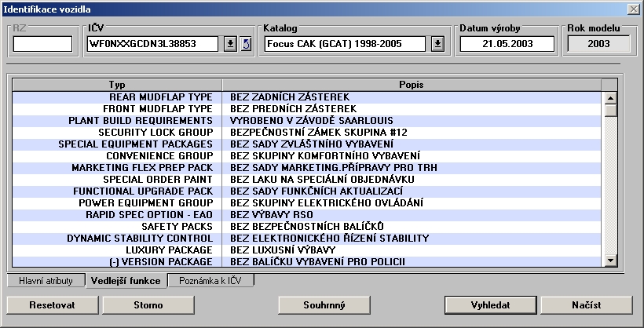This screenshot has height=328, width=644.
Task: Expand the Katalog dropdown
Action: (x=437, y=43)
